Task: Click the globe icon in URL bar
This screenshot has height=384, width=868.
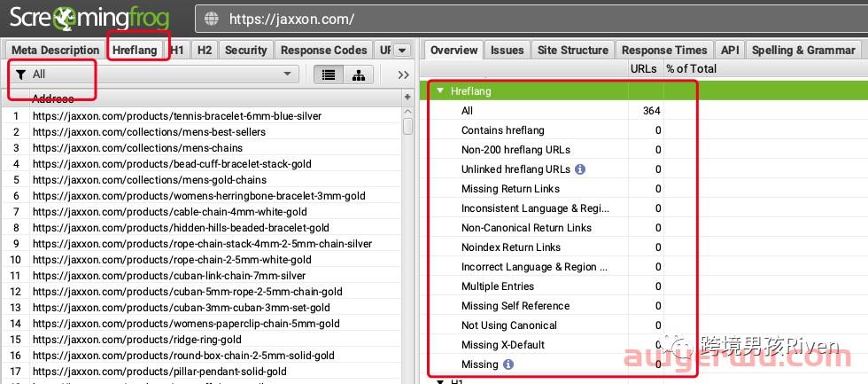Action: 212,19
